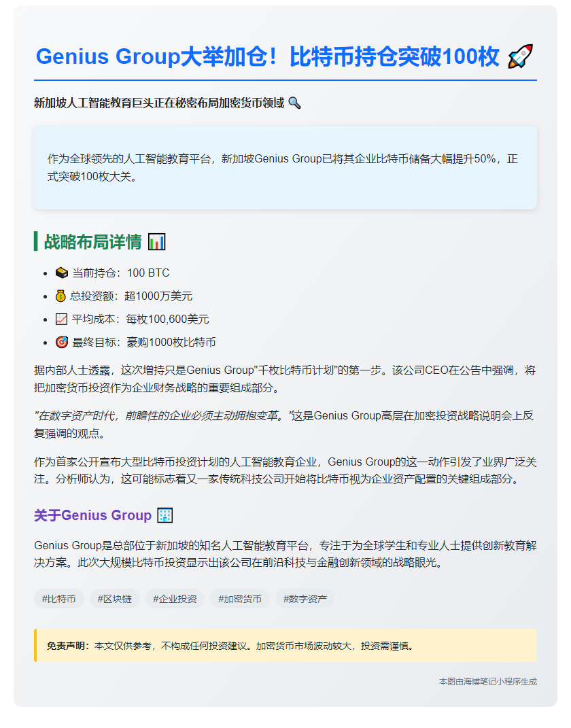
Task: Select the #区块链 hashtag tag
Action: (115, 599)
